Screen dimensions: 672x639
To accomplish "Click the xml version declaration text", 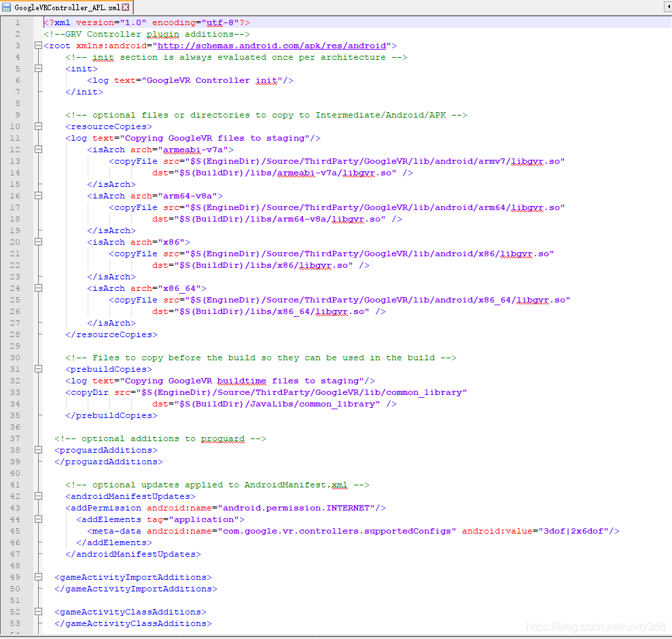I will (147, 22).
